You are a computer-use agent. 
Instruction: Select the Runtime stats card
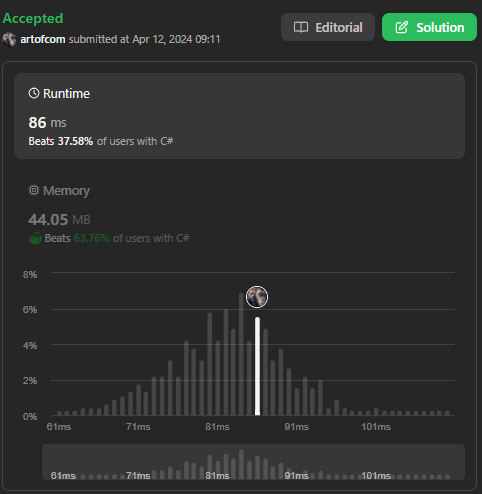point(239,116)
